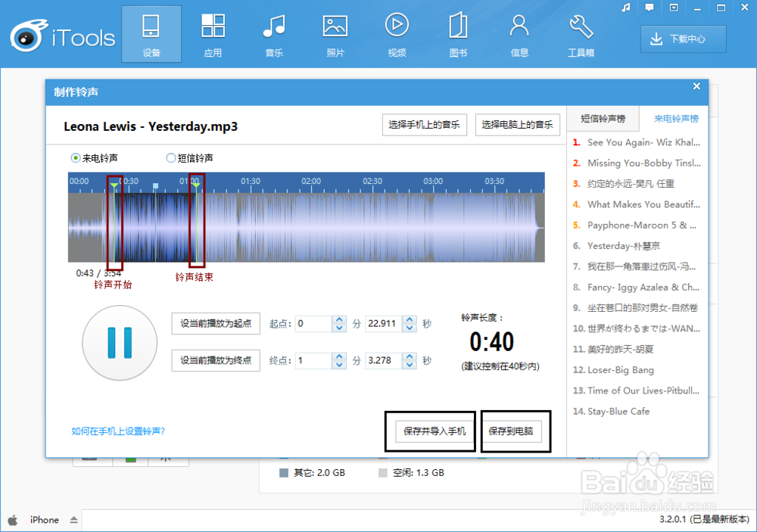
Task: Open 如何在手机上设置铃声? help link
Action: pyautogui.click(x=118, y=431)
